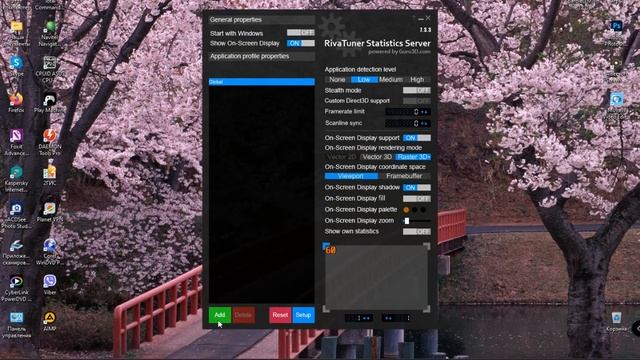640x360 pixels.
Task: Pick the middle On-Screen Display palette swatch
Action: tap(415, 209)
